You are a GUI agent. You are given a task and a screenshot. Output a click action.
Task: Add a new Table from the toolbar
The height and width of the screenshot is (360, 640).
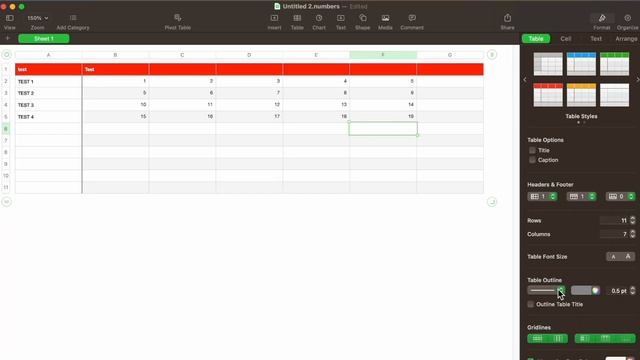pyautogui.click(x=297, y=18)
